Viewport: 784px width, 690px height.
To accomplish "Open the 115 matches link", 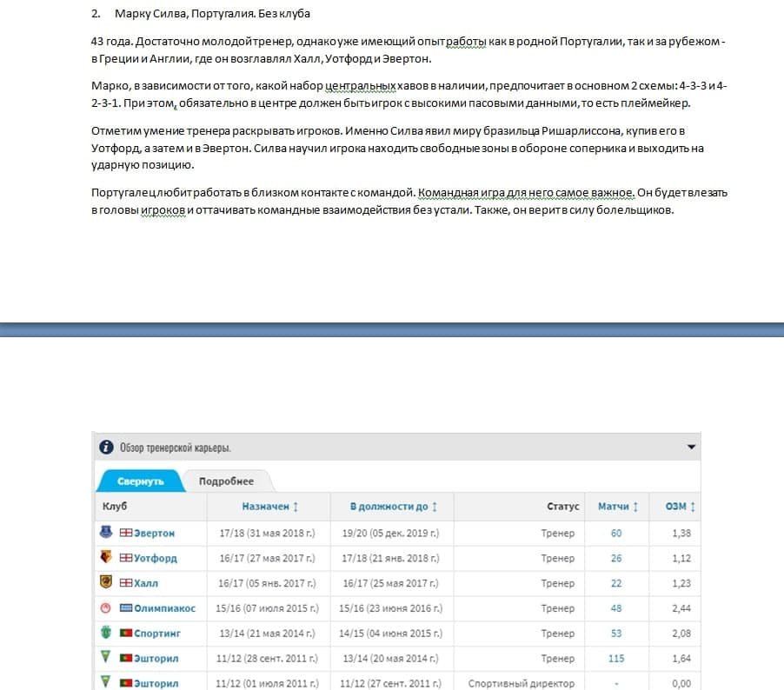I will pos(616,659).
